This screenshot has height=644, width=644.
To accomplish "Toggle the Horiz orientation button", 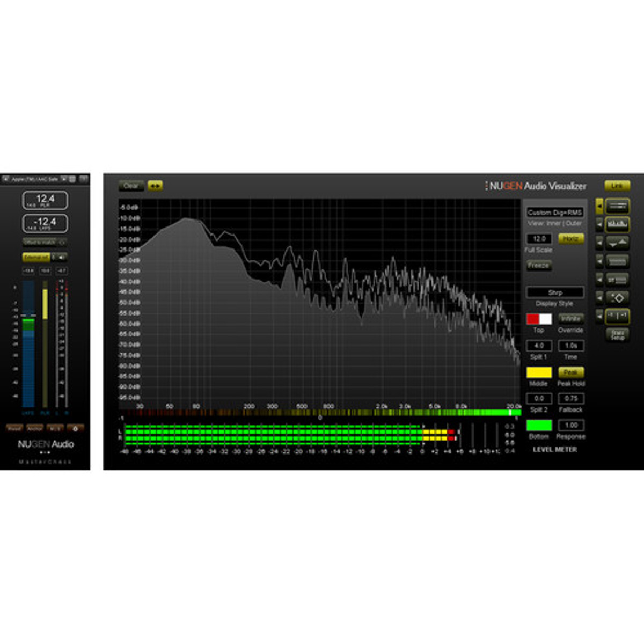I will tap(570, 238).
